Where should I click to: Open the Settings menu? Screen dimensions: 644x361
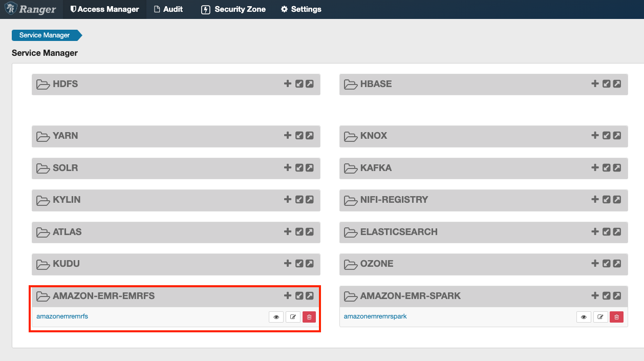(x=301, y=9)
